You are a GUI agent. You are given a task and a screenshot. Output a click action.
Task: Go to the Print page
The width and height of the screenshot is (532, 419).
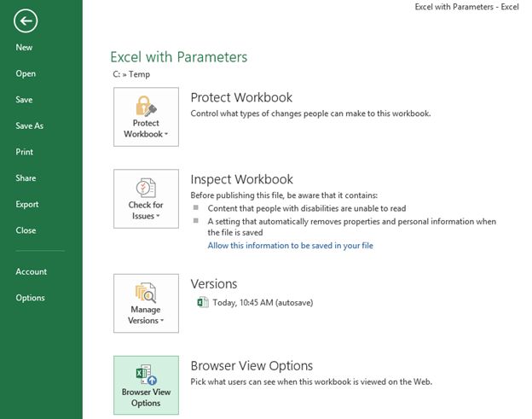(25, 152)
